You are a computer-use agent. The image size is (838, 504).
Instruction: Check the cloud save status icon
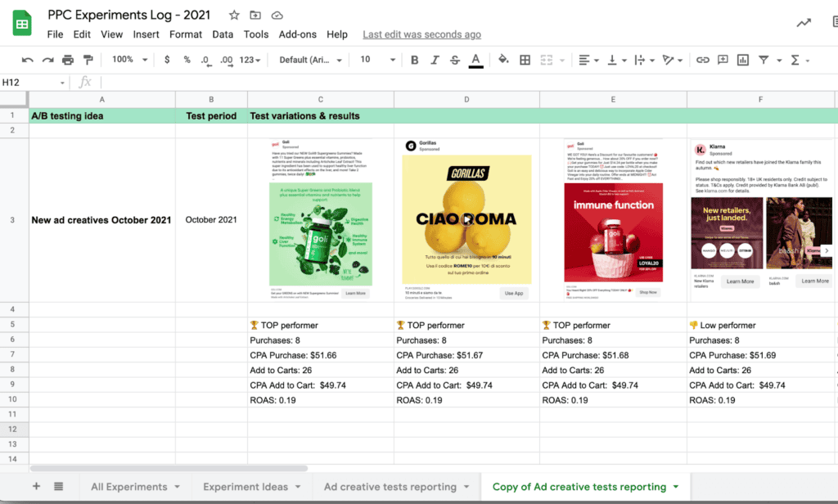[x=277, y=15]
